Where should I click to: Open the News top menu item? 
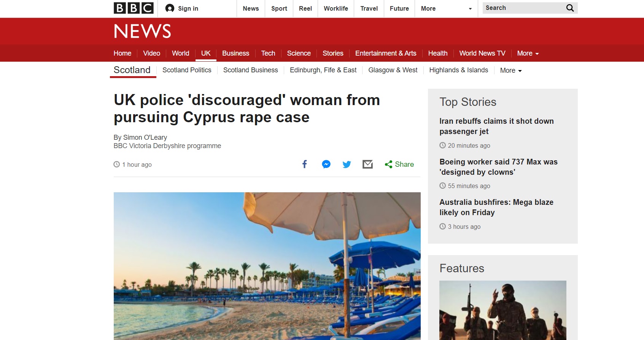251,8
